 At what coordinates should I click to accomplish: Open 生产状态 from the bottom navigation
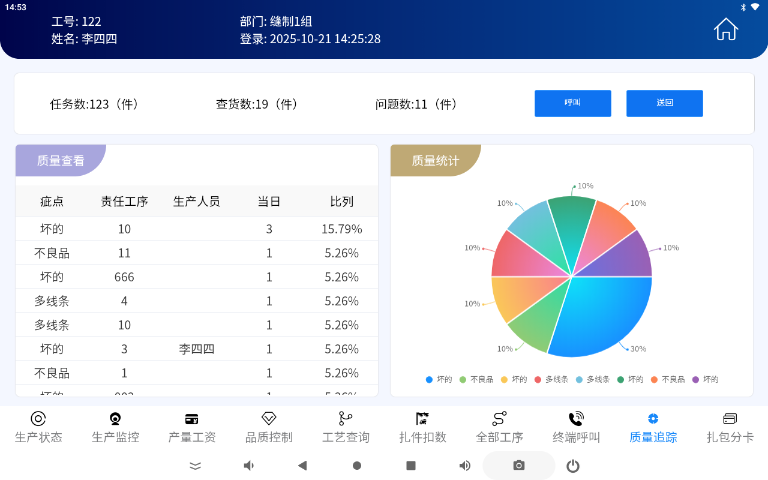coord(38,427)
